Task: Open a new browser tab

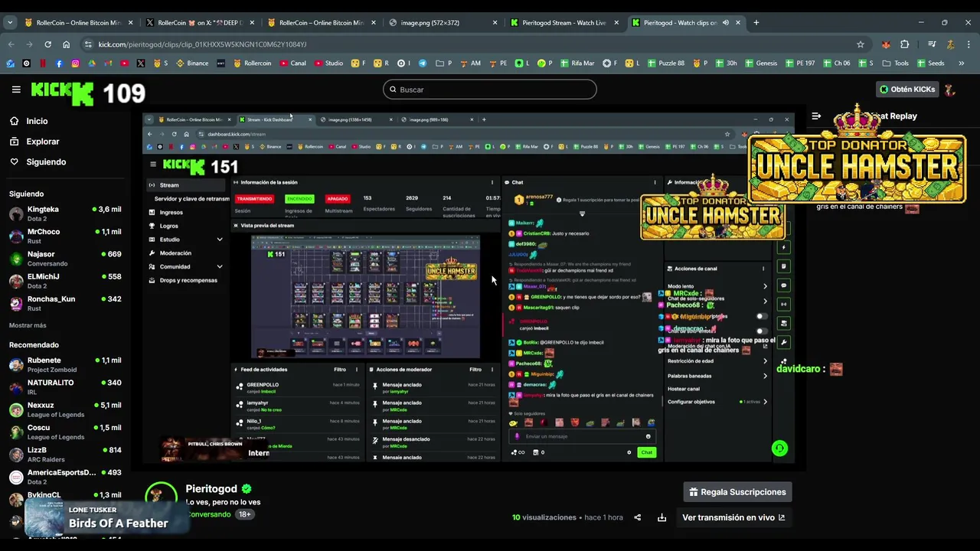Action: [756, 23]
